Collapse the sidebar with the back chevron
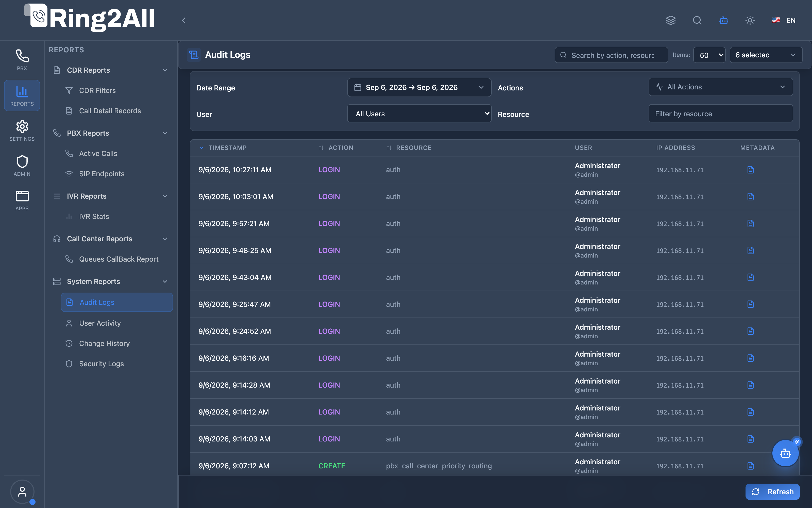Image resolution: width=812 pixels, height=508 pixels. point(183,21)
